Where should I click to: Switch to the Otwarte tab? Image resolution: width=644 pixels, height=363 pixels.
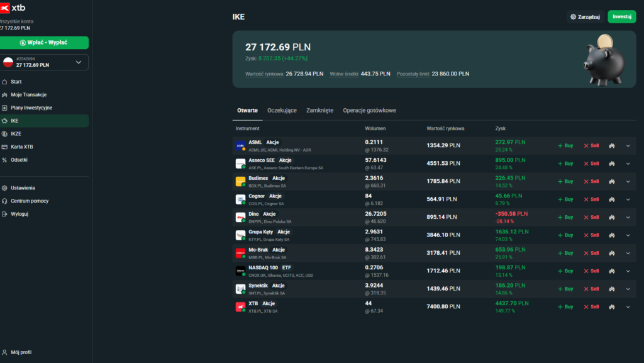coord(247,111)
